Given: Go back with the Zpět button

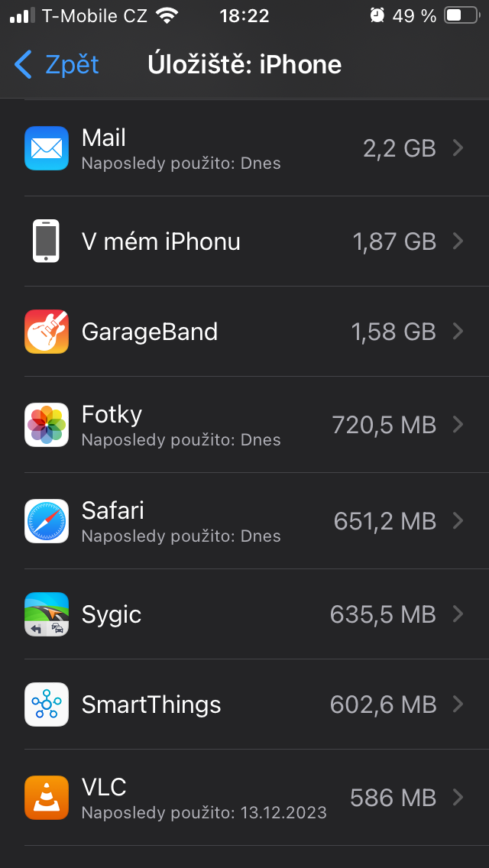Looking at the screenshot, I should click(72, 65).
